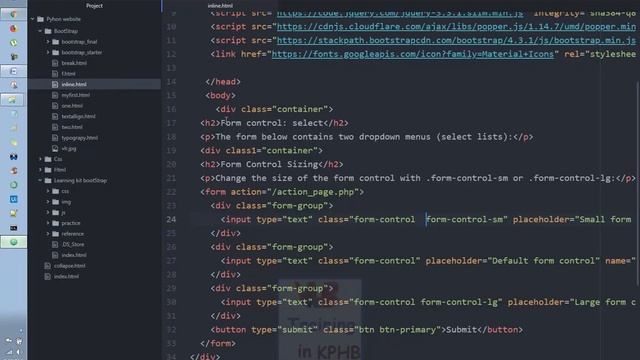This screenshot has height=360, width=640.
Task: Expand the bootstrap_starter folder
Action: coord(48,52)
